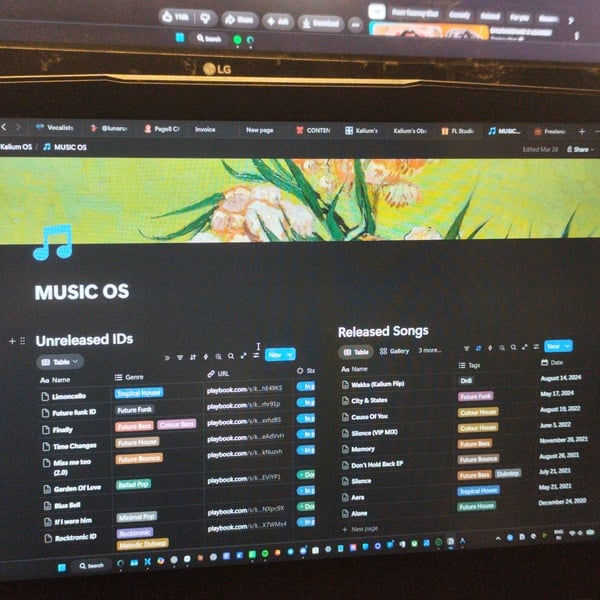Switch to the New page tab

[x=259, y=130]
